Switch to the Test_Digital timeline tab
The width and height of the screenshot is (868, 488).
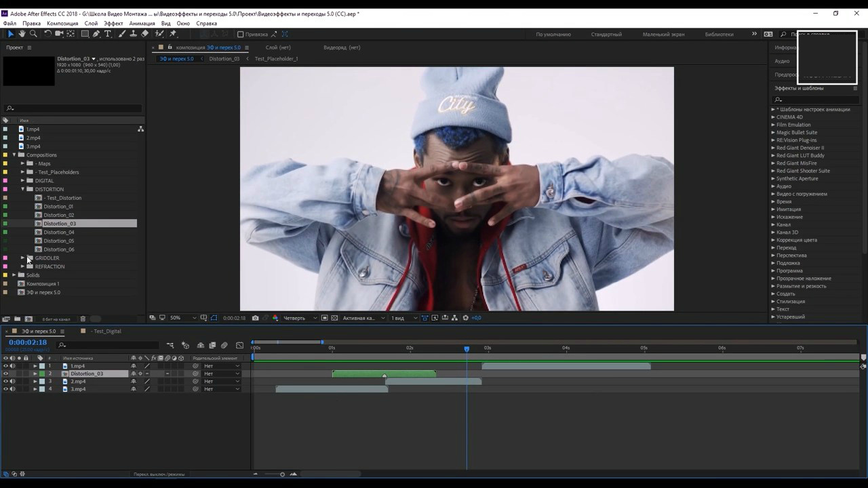107,331
